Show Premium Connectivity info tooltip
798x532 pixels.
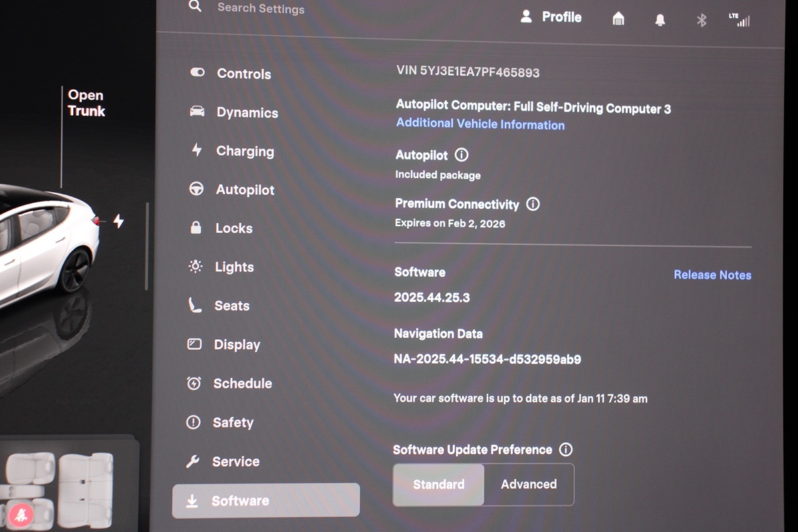coord(533,204)
